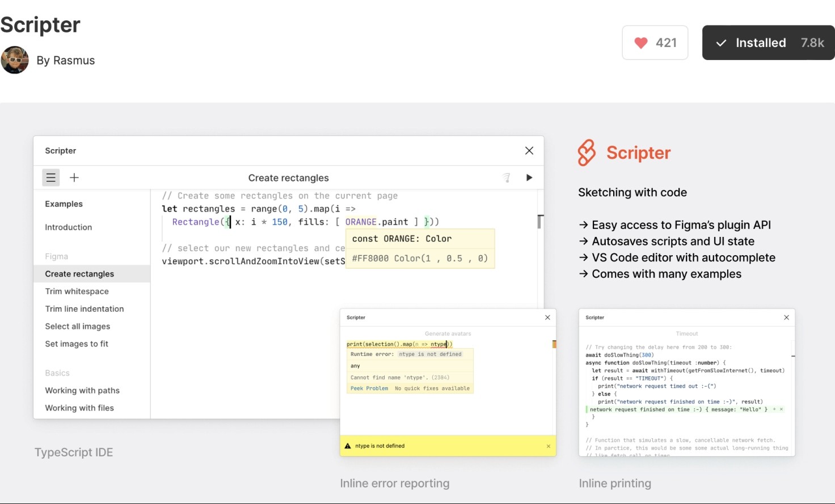Click the Installed button
This screenshot has width=835, height=504.
tap(768, 43)
